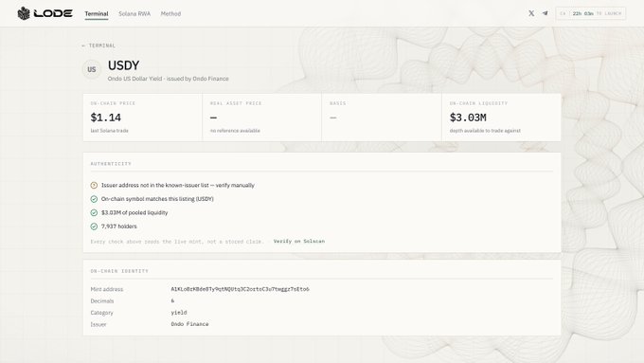The image size is (644, 363).
Task: Click the 'last Solana trade' caption
Action: pos(109,131)
